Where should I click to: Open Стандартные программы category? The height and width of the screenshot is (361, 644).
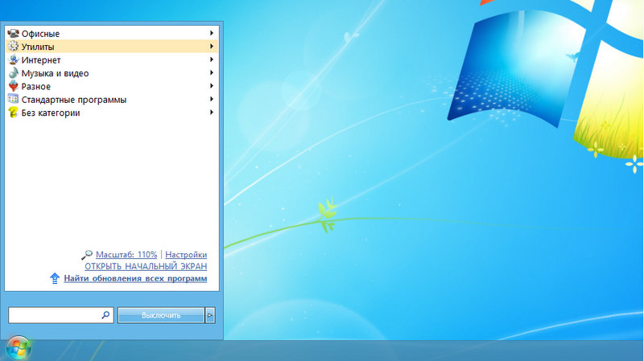112,99
